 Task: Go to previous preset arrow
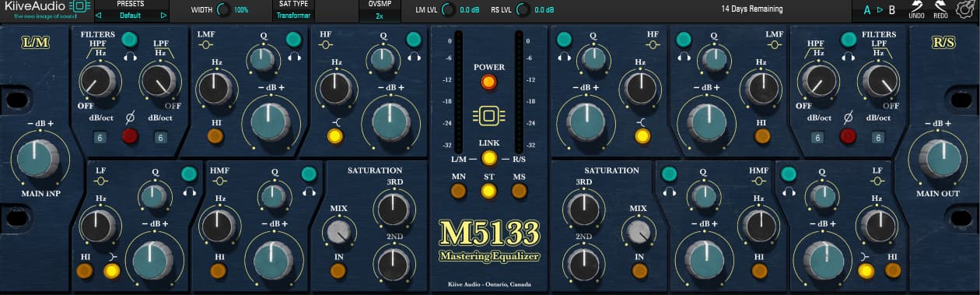point(99,15)
